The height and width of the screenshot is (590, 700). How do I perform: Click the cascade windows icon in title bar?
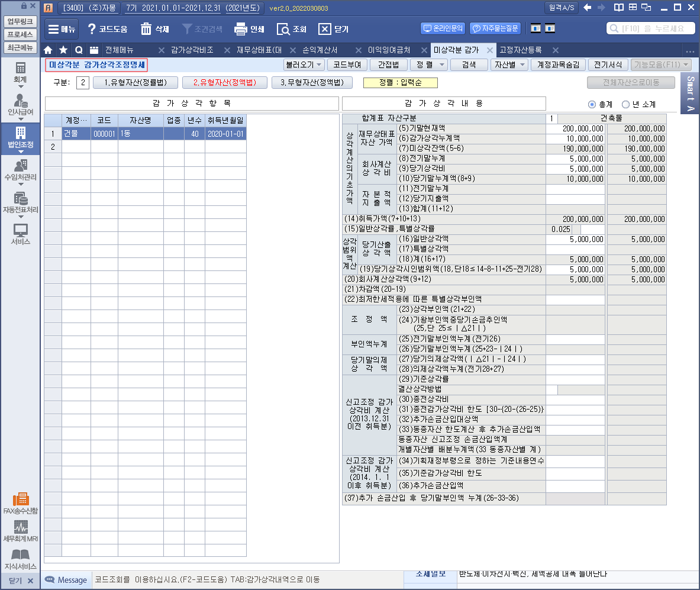[646, 8]
